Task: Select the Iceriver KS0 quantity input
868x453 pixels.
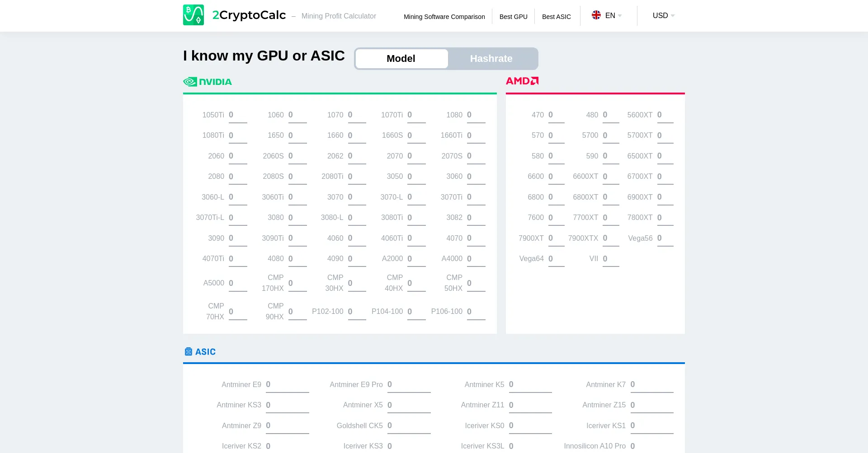Action: click(x=530, y=426)
